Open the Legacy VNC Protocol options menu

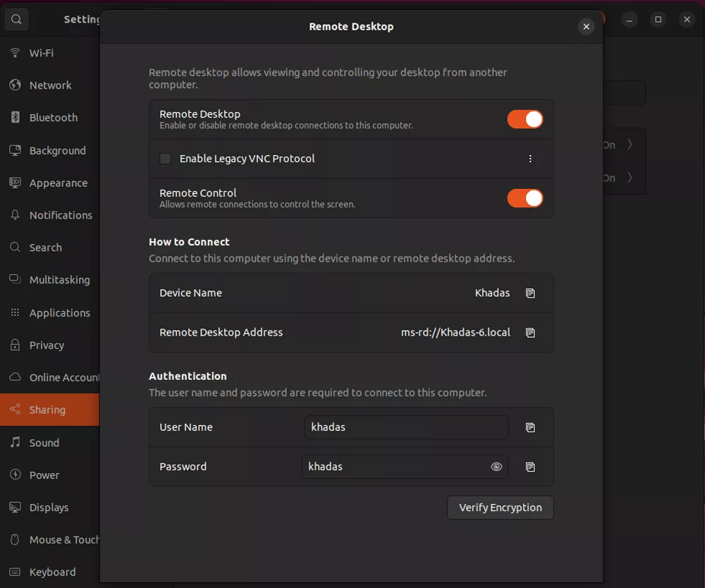point(530,159)
